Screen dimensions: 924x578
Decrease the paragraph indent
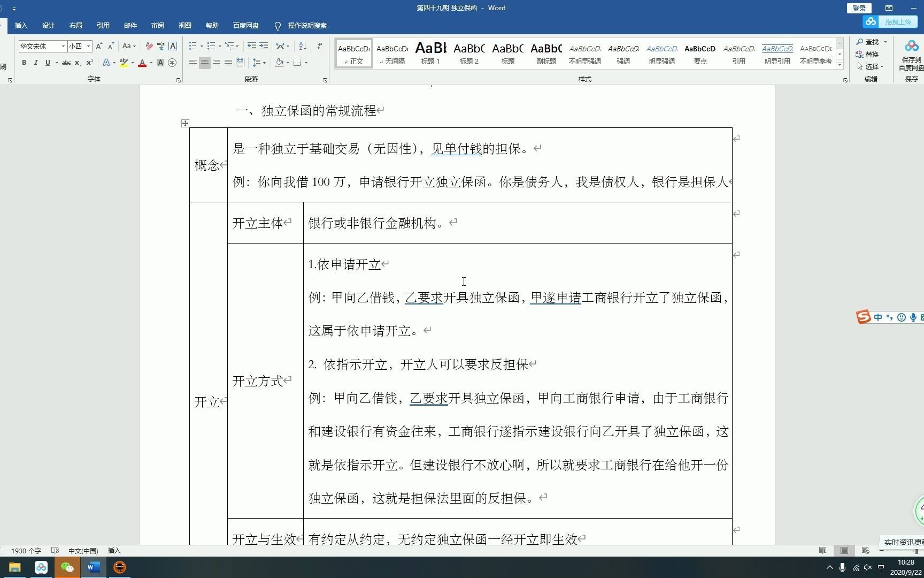[252, 46]
